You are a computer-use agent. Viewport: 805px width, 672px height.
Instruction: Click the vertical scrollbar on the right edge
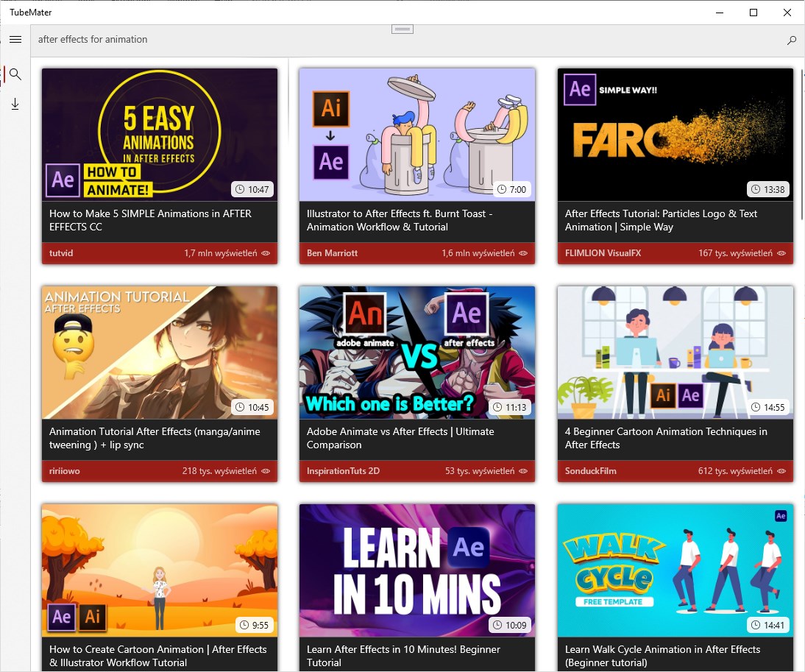(803, 145)
